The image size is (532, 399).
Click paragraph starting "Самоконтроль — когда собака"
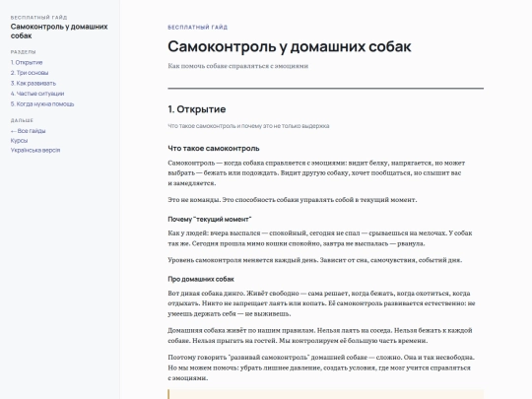point(316,172)
